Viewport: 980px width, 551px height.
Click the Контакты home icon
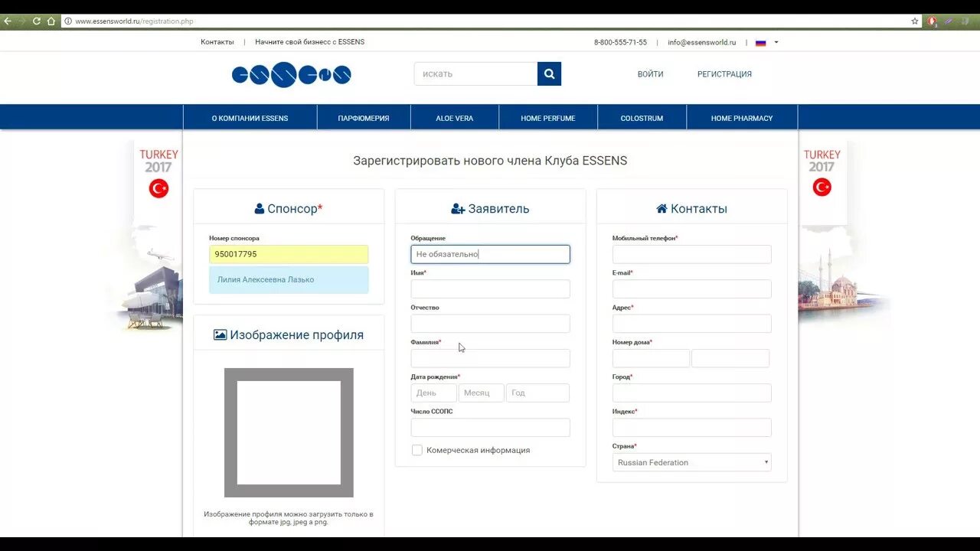coord(661,208)
